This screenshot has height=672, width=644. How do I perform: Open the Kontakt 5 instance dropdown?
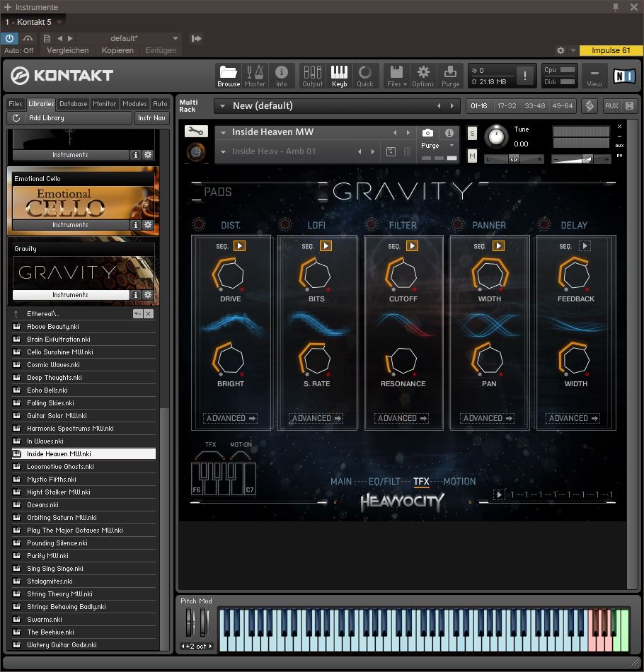59,22
